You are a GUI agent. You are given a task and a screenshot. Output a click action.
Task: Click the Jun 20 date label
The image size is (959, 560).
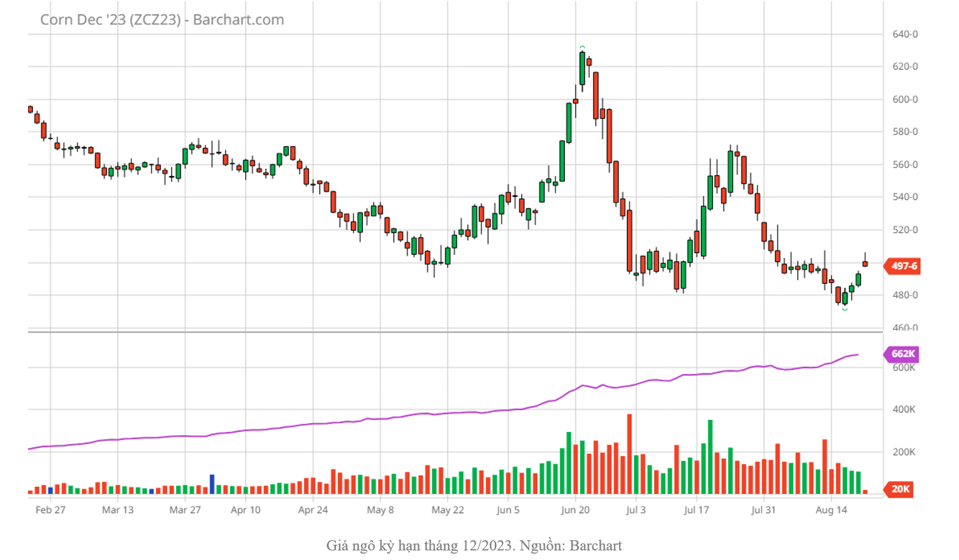click(575, 510)
